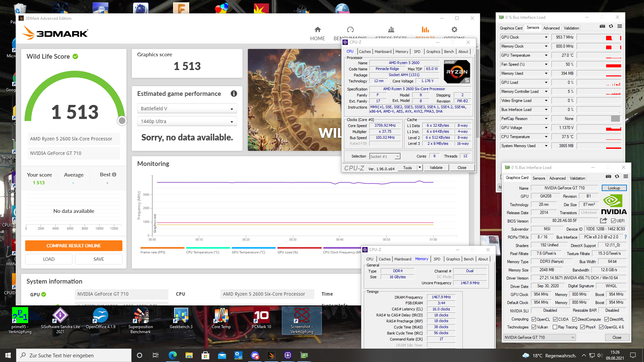The width and height of the screenshot is (644, 362).
Task: Click SAVE button in 3DMark
Action: point(99,259)
